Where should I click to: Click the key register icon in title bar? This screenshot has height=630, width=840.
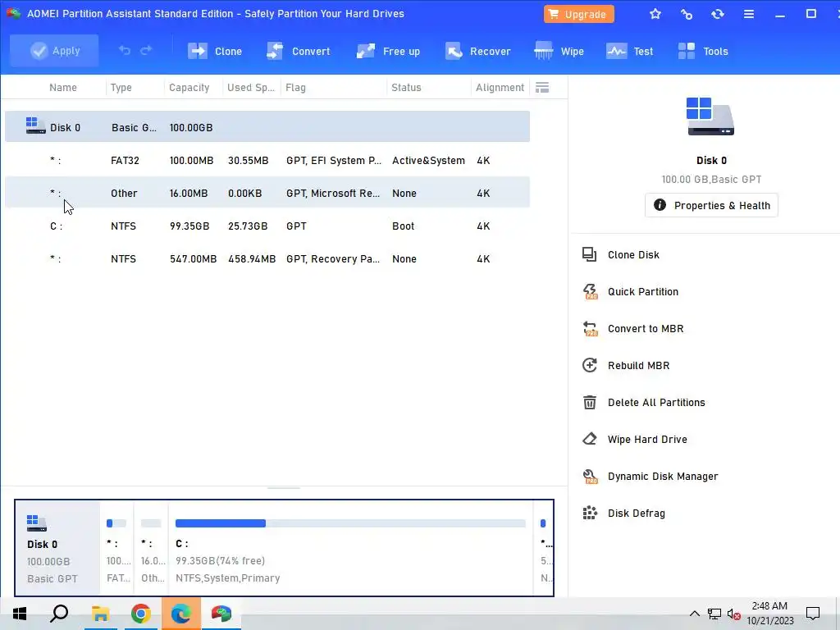point(687,15)
